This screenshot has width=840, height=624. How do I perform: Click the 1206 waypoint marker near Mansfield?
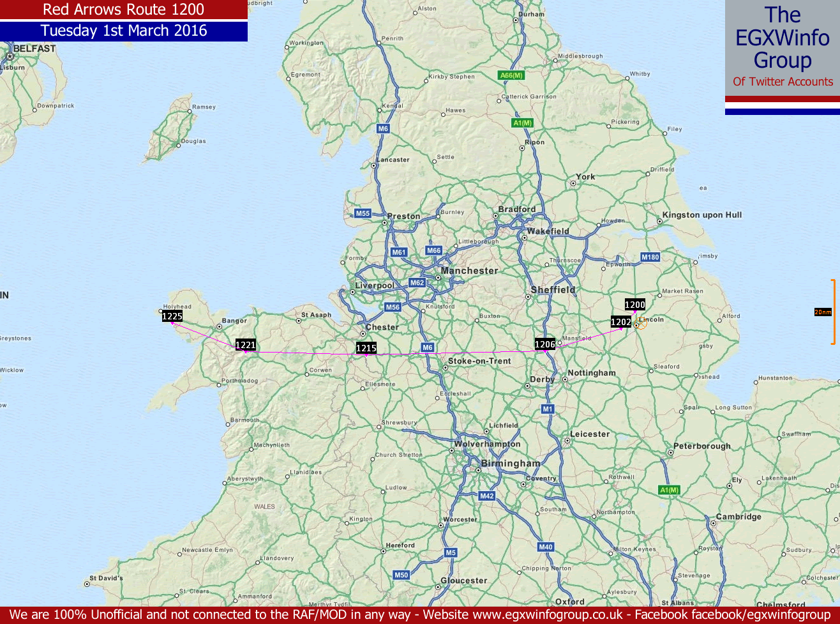click(545, 344)
